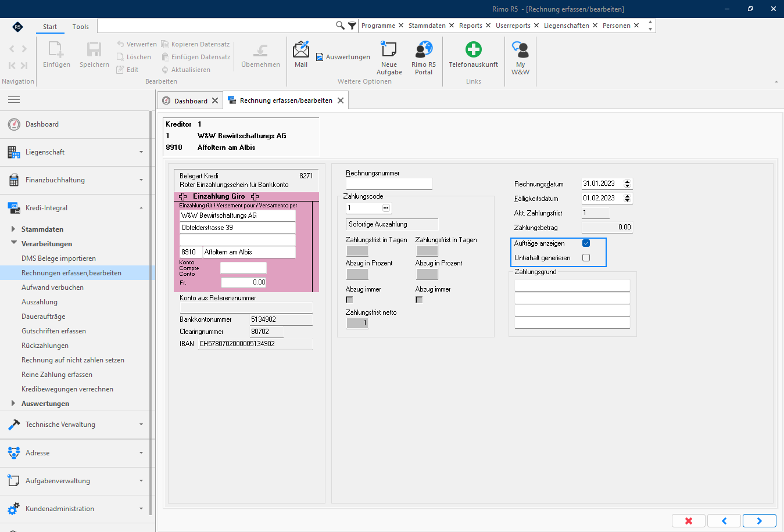Screen dimensions: 784x532
Task: Toggle right Abzug immer checkbox
Action: [419, 300]
